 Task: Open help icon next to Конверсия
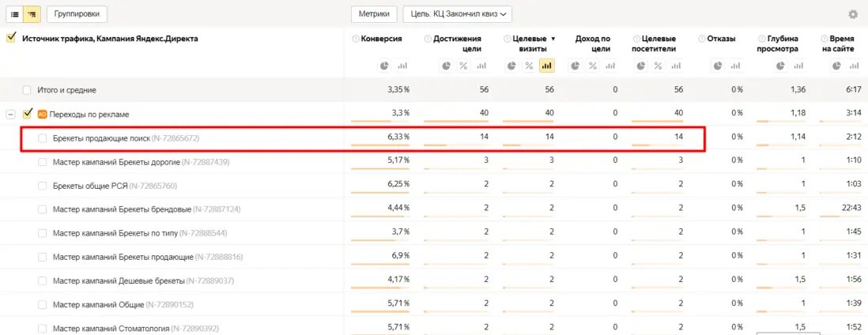tap(356, 39)
